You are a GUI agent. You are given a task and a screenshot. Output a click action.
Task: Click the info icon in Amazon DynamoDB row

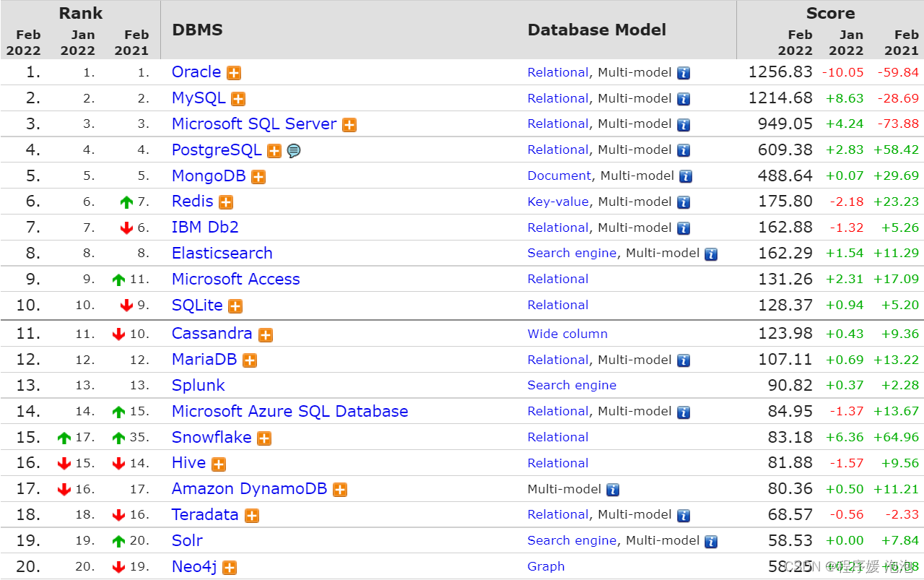pyautogui.click(x=613, y=490)
